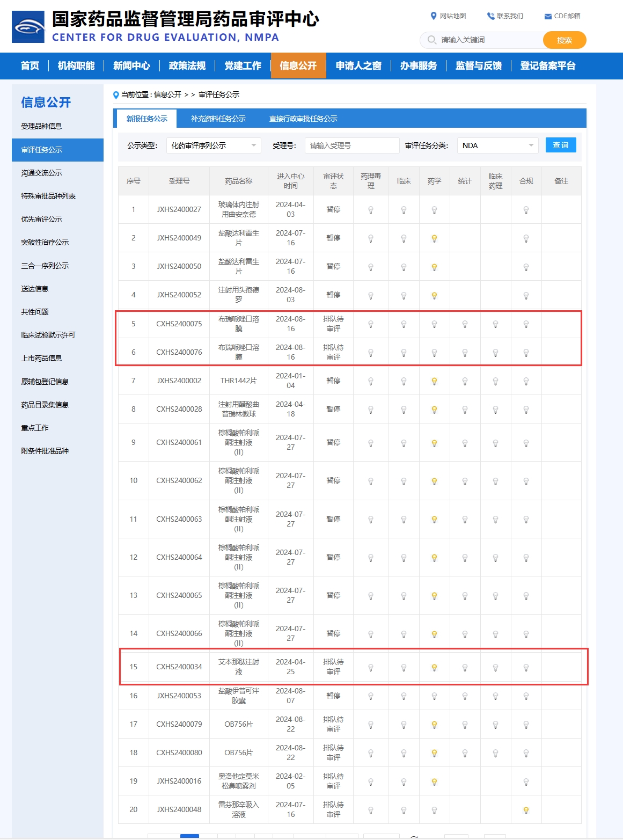Click the yellow 药学 bulb in row JXHS2400002
Viewport: 623px width, 840px height.
pyautogui.click(x=435, y=381)
